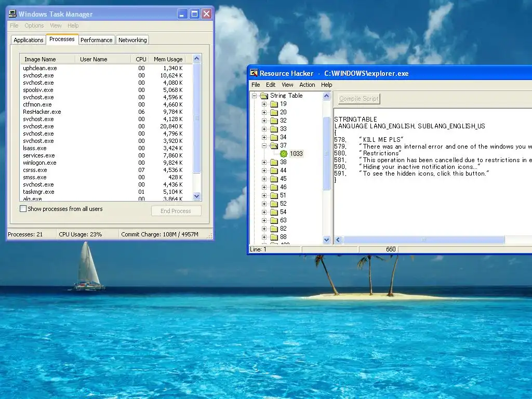
Task: Click the "KILL ME PLS" string line
Action: tap(369, 139)
